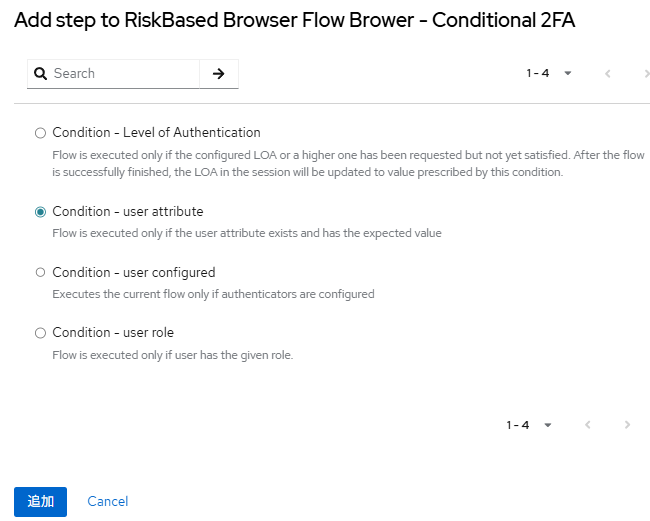
Task: Focus the Search input field
Action: pos(123,74)
